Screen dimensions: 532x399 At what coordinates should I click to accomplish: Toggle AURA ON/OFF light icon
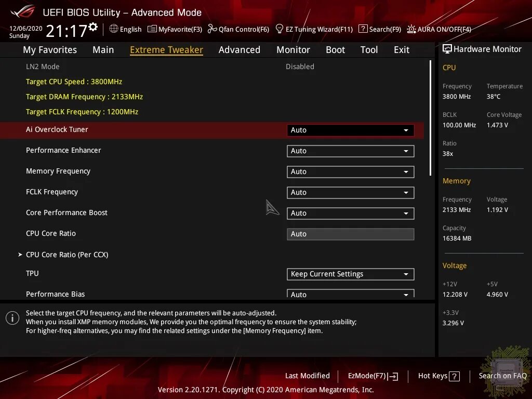tap(411, 29)
